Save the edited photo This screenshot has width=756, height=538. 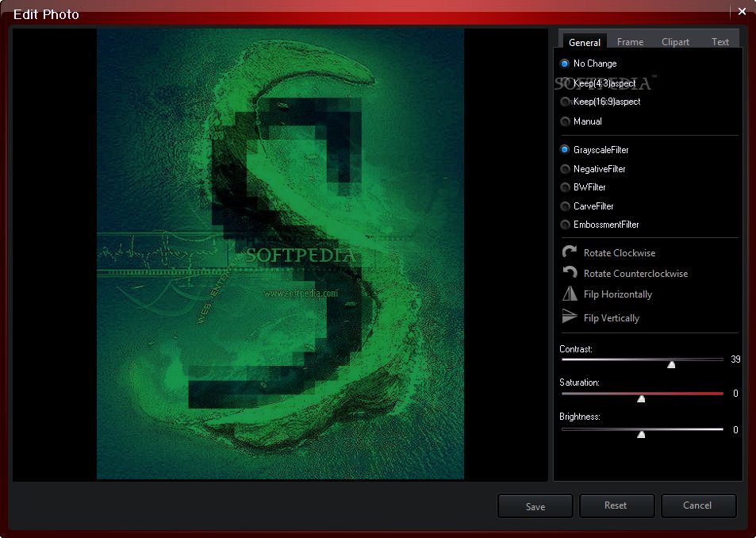coord(535,506)
